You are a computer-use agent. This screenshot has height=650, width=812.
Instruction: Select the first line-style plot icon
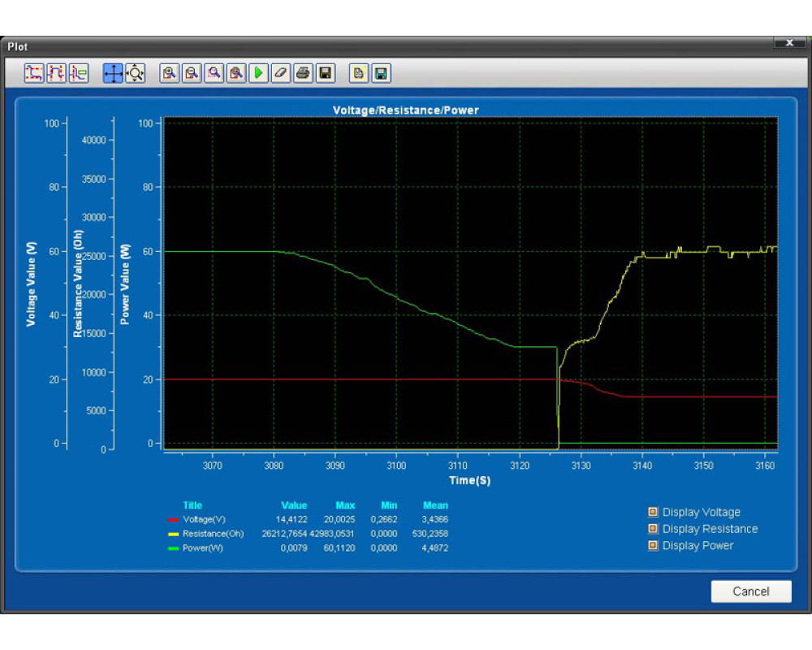point(34,73)
